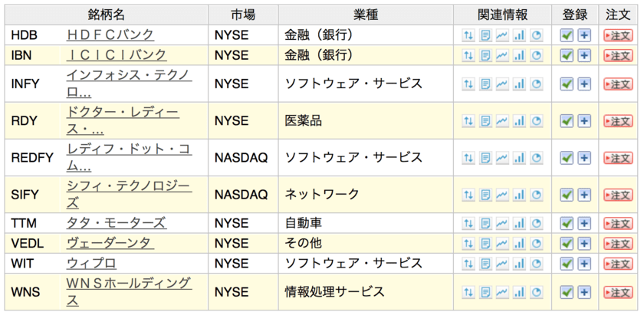Click the bar chart icon for WIT
Image resolution: width=644 pixels, height=325 pixels.
click(519, 264)
